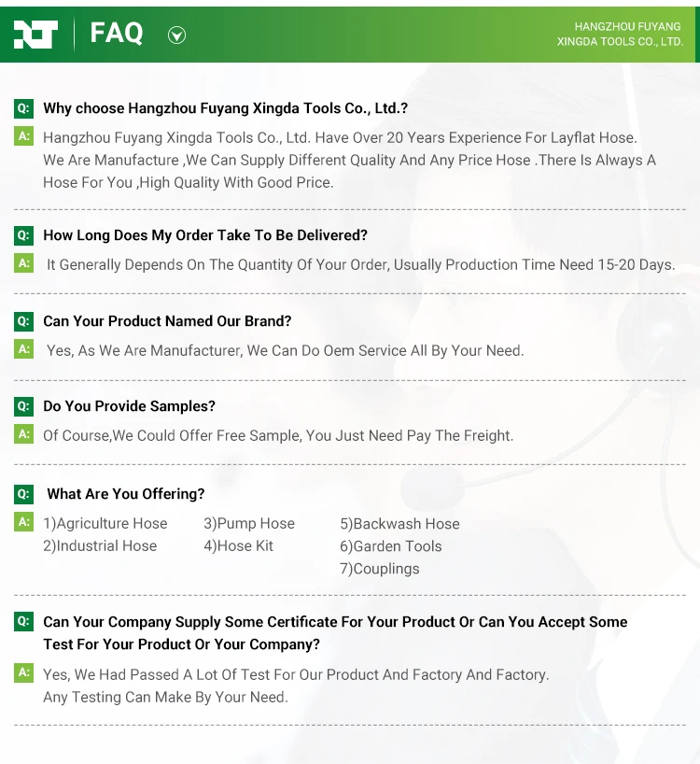Click the A: badge beside 'Of Course, We Could Offer'
The height and width of the screenshot is (764, 700).
23,434
